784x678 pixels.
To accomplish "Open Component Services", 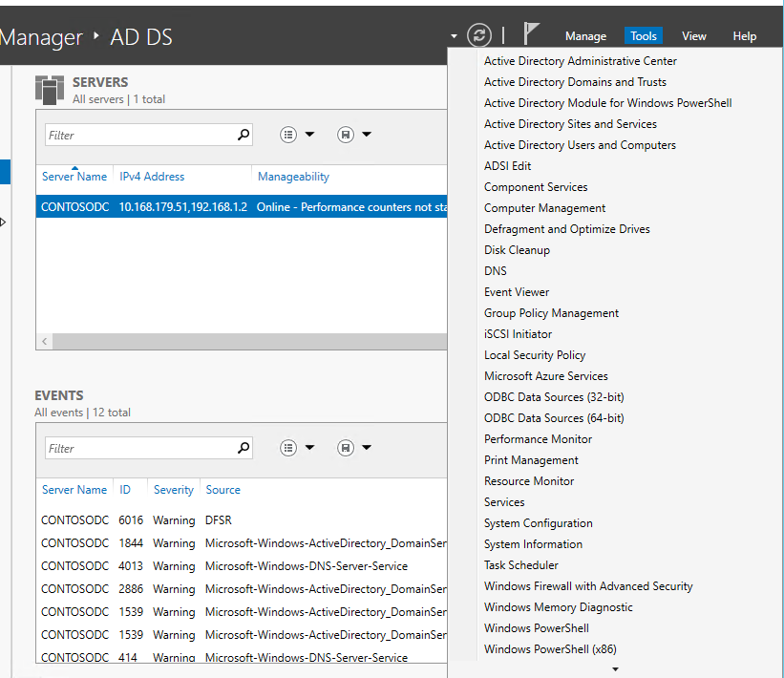I will tap(536, 187).
